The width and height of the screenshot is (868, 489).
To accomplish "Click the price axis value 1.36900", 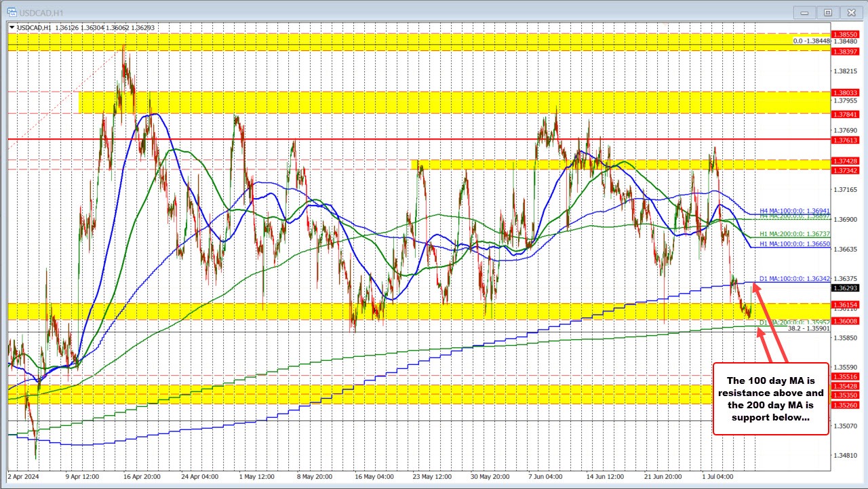I will 846,219.
